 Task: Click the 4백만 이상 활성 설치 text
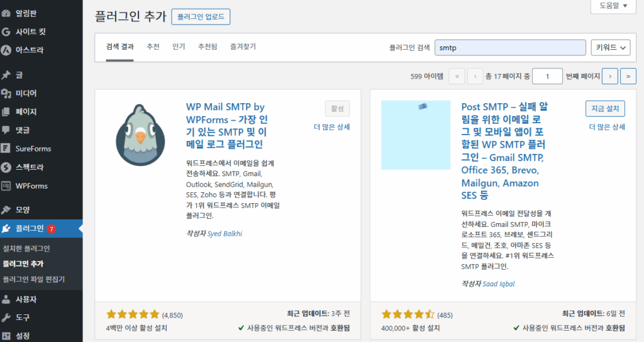pyautogui.click(x=136, y=328)
